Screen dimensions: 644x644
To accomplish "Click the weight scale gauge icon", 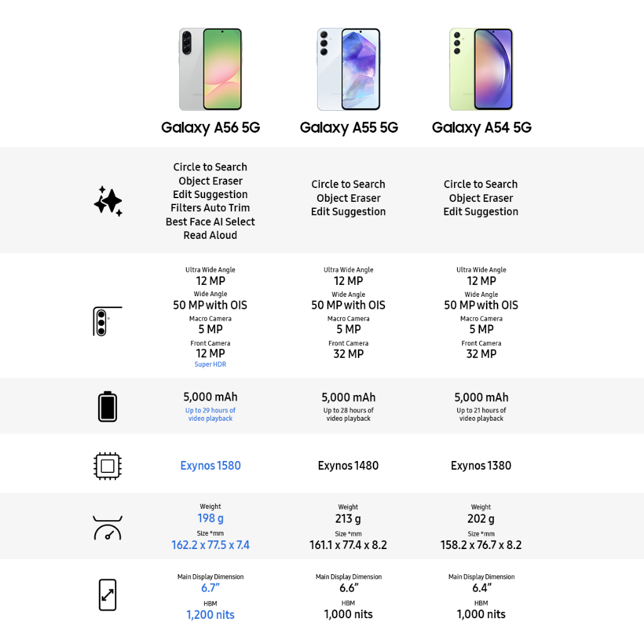I will point(108,528).
